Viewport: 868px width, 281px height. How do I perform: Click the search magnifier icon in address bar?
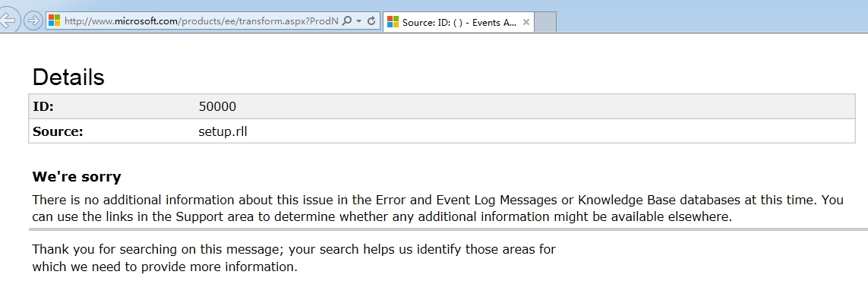pyautogui.click(x=346, y=21)
